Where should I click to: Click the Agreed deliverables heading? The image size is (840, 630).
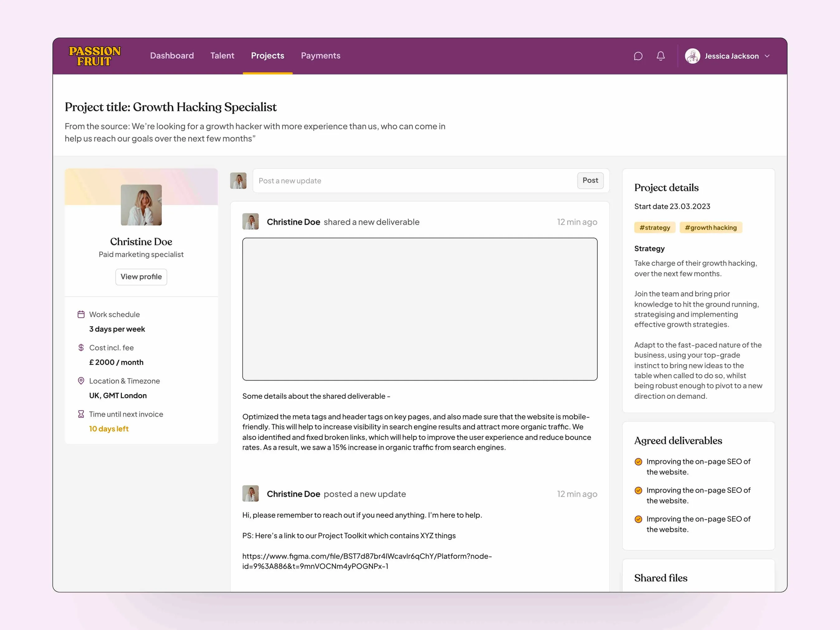point(678,441)
